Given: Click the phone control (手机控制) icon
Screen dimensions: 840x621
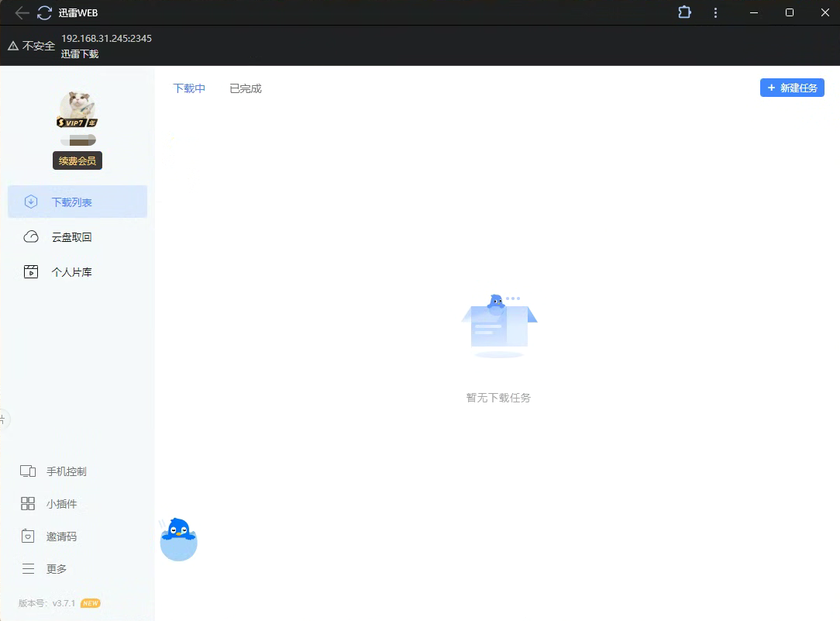Looking at the screenshot, I should [28, 471].
